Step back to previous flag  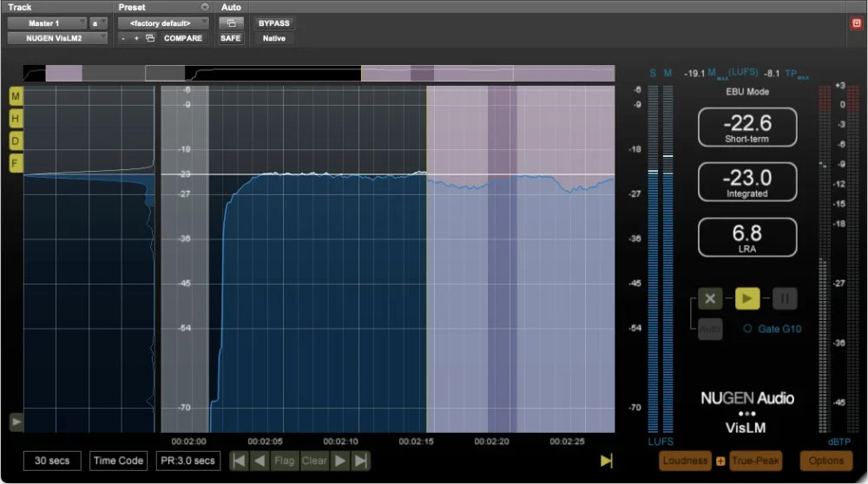pos(259,461)
